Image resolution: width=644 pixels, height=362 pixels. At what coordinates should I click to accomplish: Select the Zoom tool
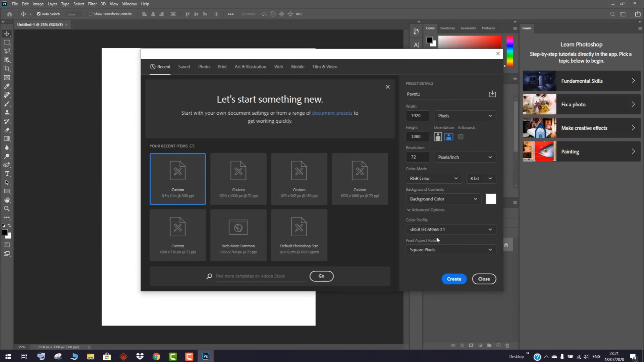pyautogui.click(x=7, y=209)
